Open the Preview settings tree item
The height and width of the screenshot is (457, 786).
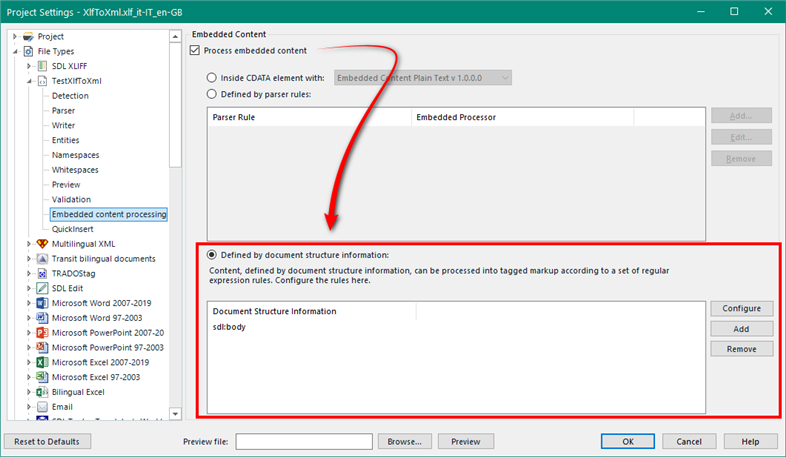pyautogui.click(x=66, y=184)
